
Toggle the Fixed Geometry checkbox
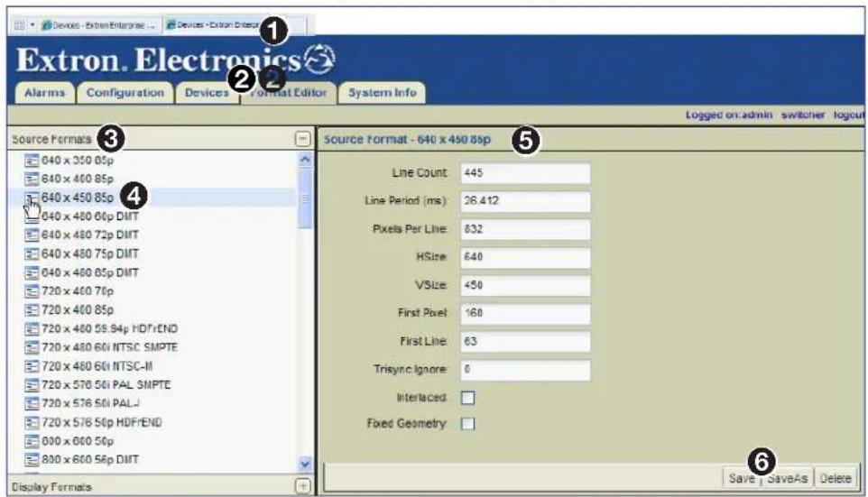coord(467,423)
